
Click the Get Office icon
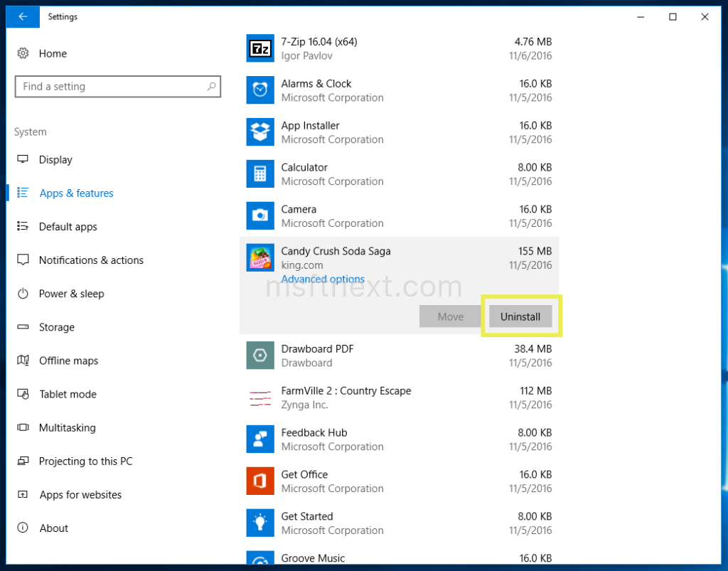tap(260, 481)
